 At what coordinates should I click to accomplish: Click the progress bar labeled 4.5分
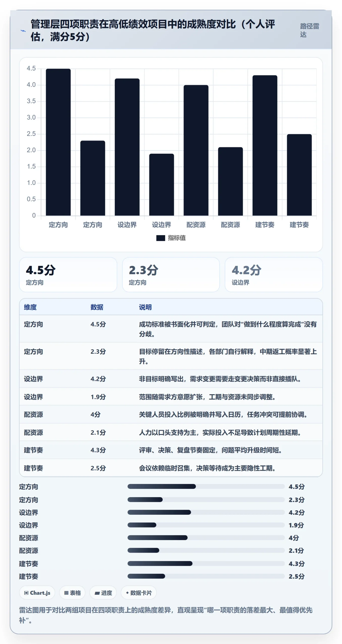(x=206, y=486)
